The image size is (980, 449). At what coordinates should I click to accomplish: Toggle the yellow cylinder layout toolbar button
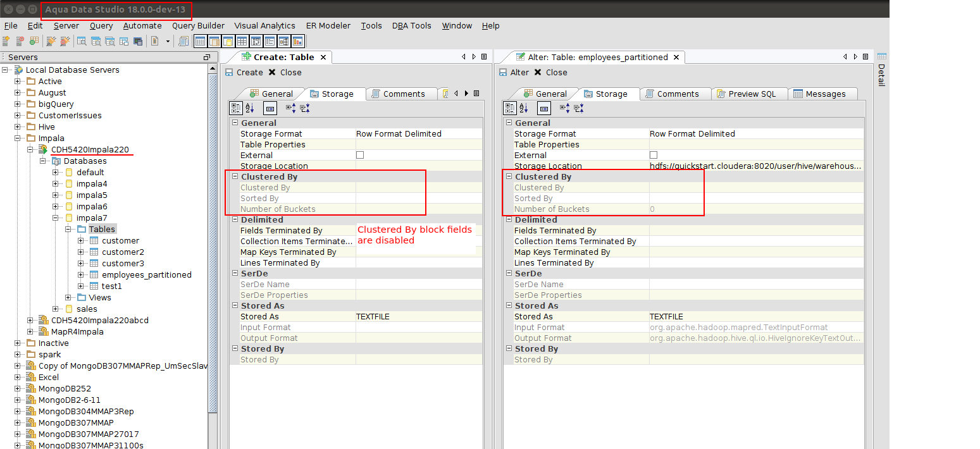(228, 41)
